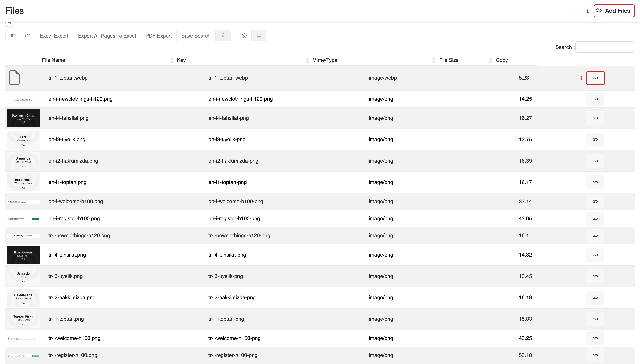Open the Pay with Card thumbnail
Viewport: 640px width, 364px height.
point(23,118)
